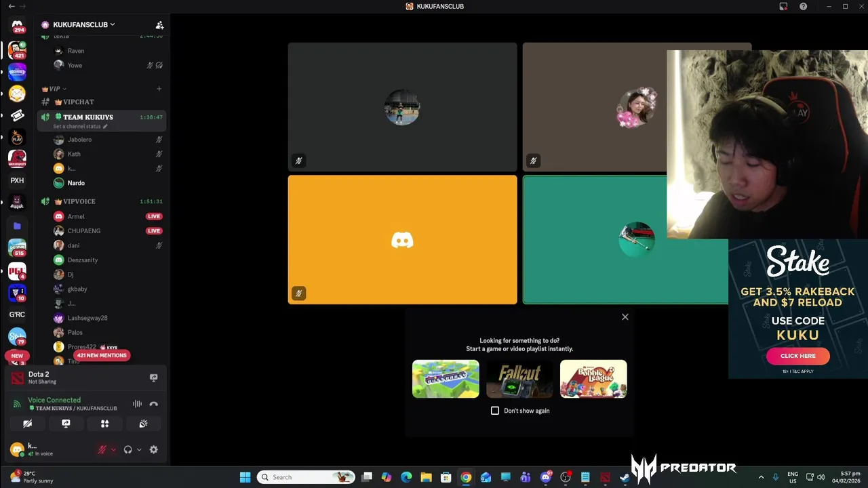
Task: Open the ticket server icon
Action: [x=17, y=115]
